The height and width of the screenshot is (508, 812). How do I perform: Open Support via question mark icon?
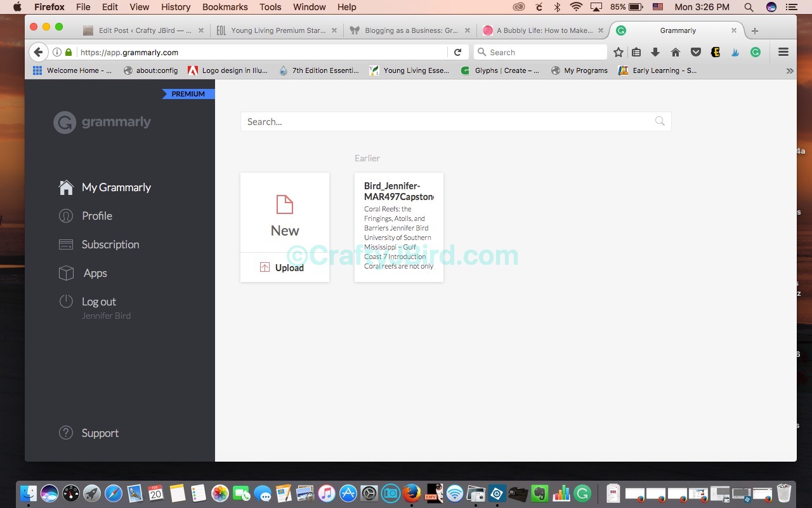coord(66,433)
